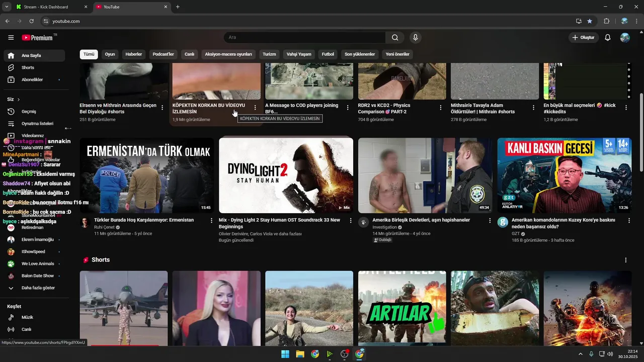The image size is (644, 362).
Task: Open options for KÖPEKTEN KORKAN video
Action: 255,108
